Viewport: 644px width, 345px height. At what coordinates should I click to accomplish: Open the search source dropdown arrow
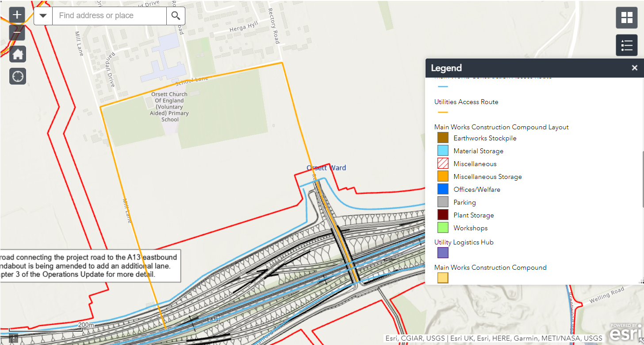[43, 16]
